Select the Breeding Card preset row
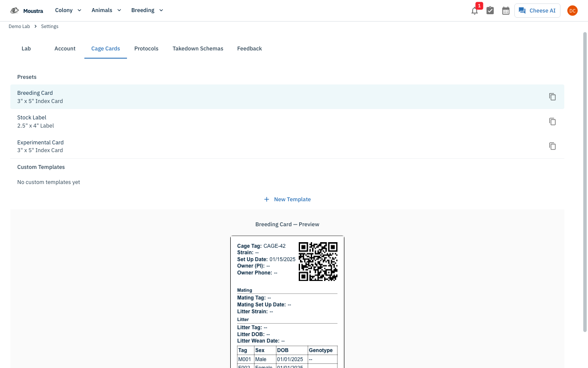The image size is (588, 368). pyautogui.click(x=287, y=97)
